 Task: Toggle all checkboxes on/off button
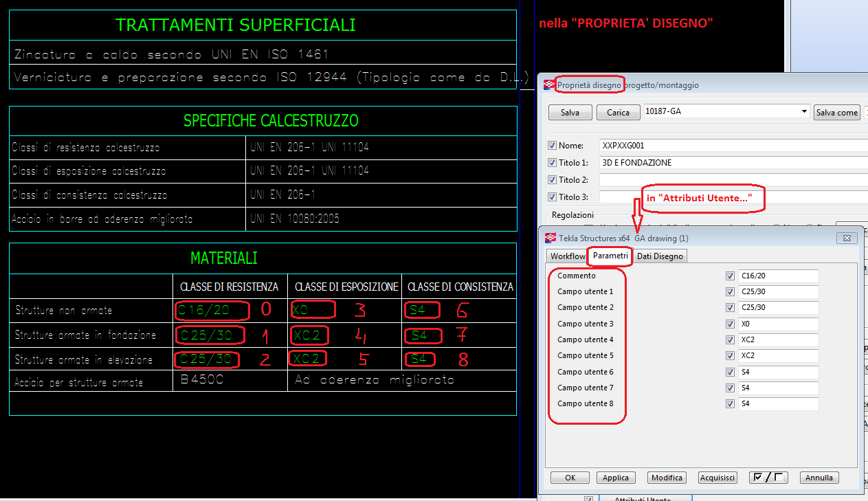click(x=768, y=478)
